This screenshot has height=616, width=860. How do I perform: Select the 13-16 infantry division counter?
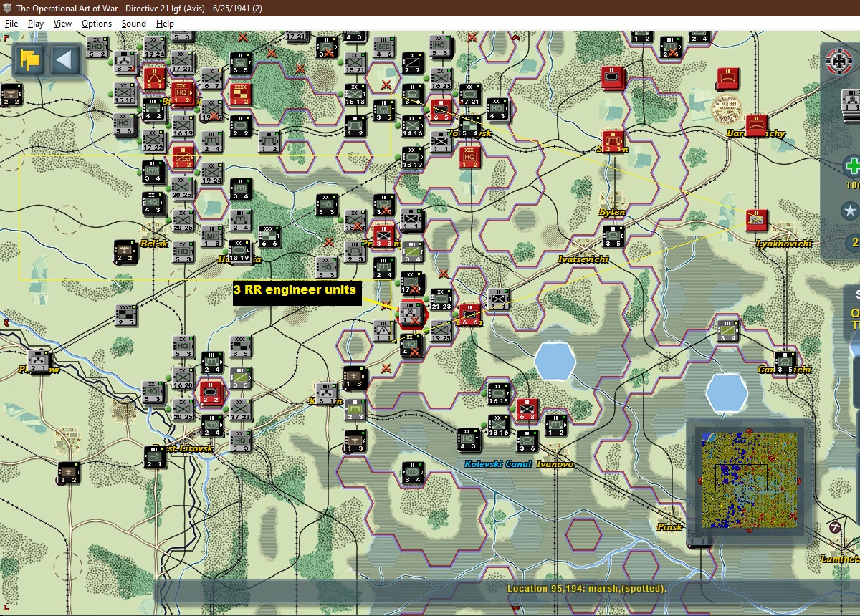(x=498, y=425)
